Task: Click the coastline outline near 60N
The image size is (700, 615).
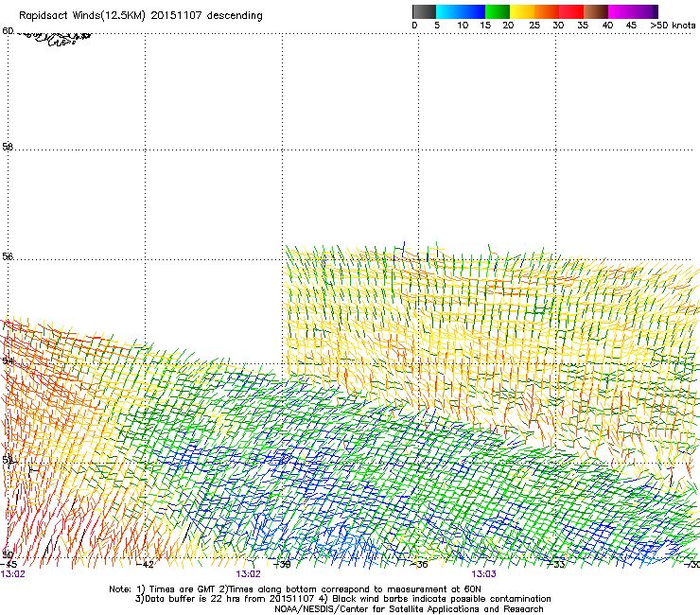Action: pos(56,39)
